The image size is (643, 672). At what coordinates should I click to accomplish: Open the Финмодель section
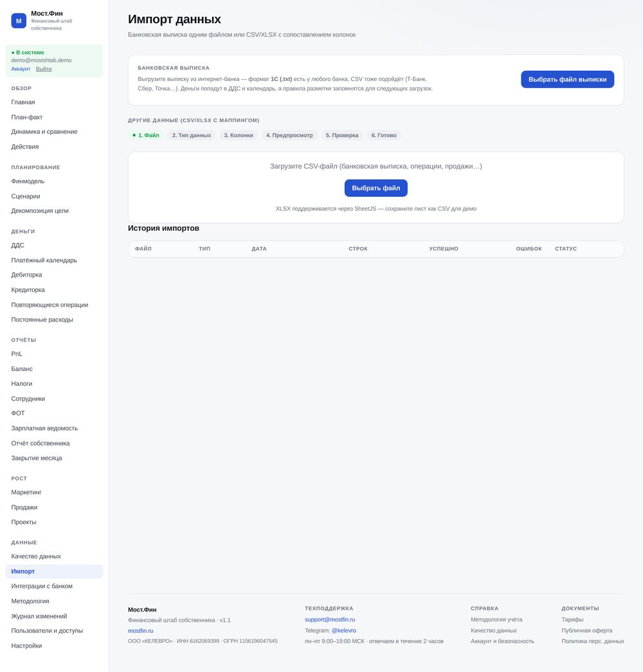pyautogui.click(x=55, y=181)
